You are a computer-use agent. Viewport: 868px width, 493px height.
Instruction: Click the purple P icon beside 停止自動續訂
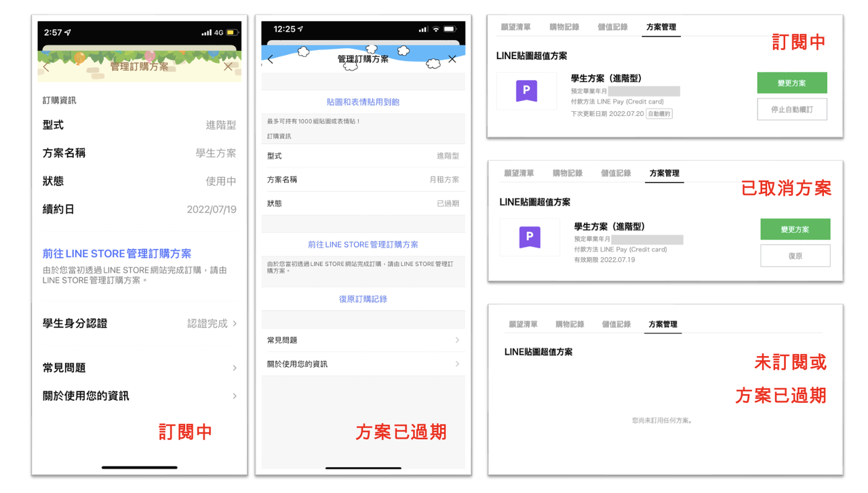point(527,91)
